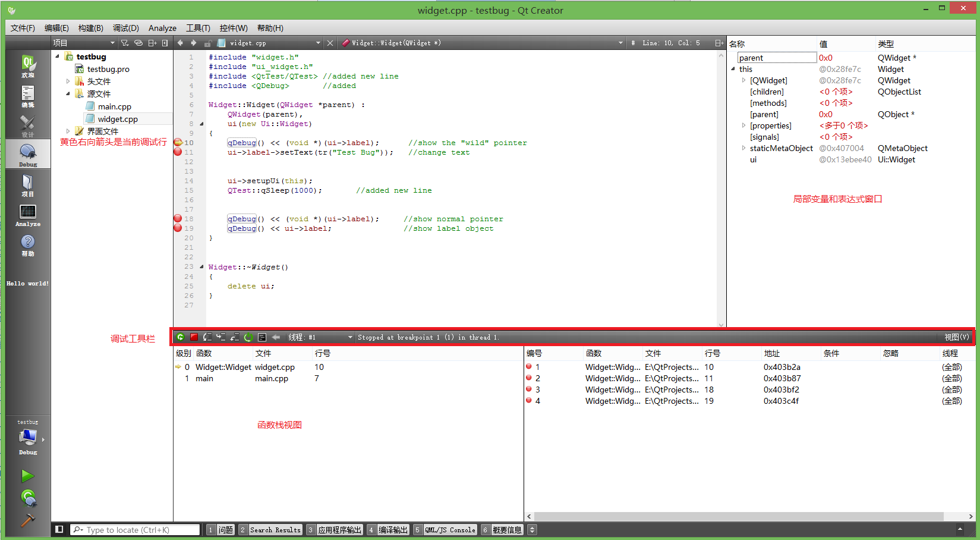Open the 视图(V) views button
980x540 pixels.
click(957, 337)
